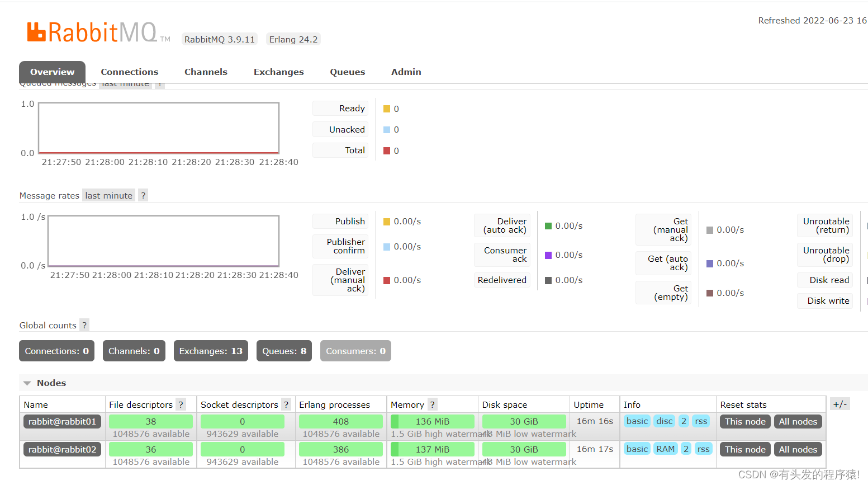Toggle the Unacked legend label

340,129
